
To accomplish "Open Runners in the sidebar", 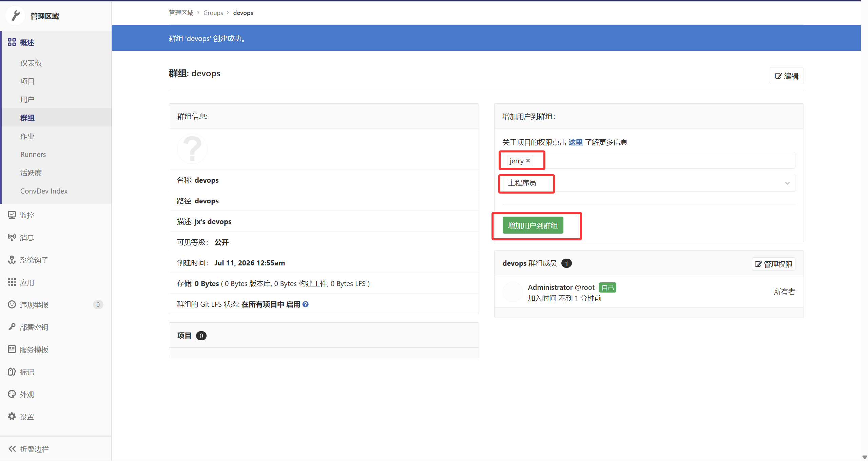I will [33, 154].
